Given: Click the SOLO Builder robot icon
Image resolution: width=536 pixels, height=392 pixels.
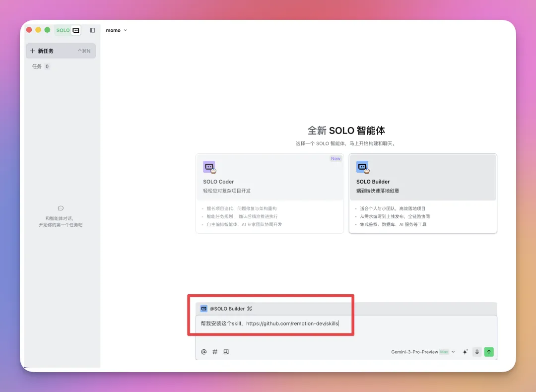Looking at the screenshot, I should (x=363, y=167).
